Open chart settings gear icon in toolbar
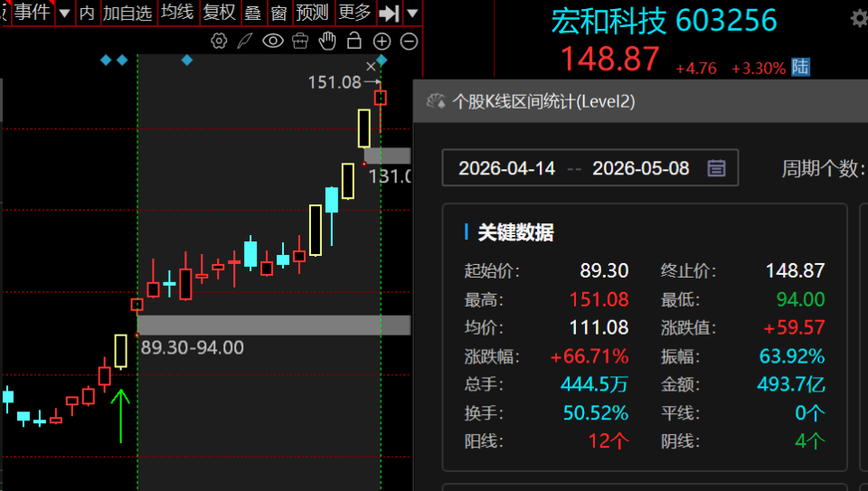 click(x=219, y=41)
